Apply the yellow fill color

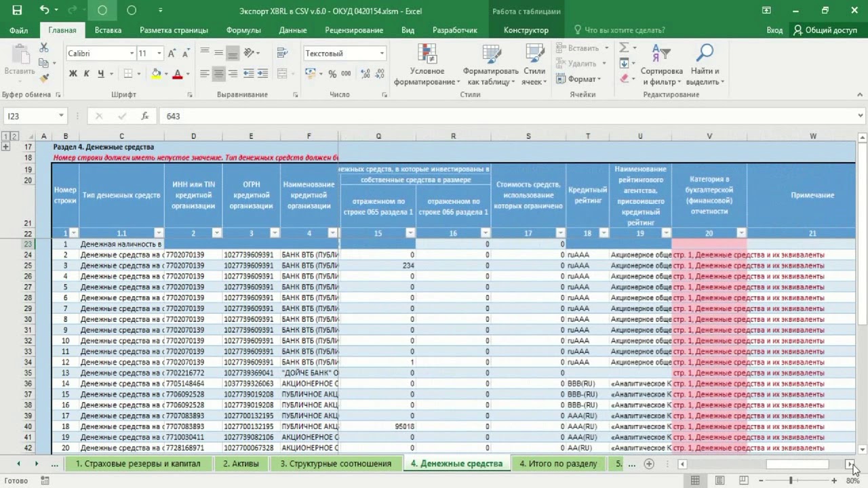[x=157, y=74]
